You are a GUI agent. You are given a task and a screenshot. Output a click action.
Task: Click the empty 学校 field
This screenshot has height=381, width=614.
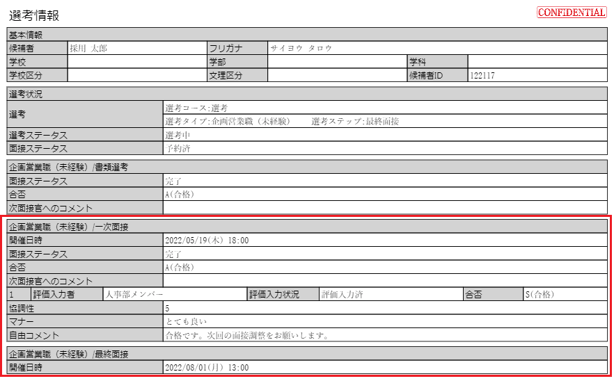coord(137,61)
